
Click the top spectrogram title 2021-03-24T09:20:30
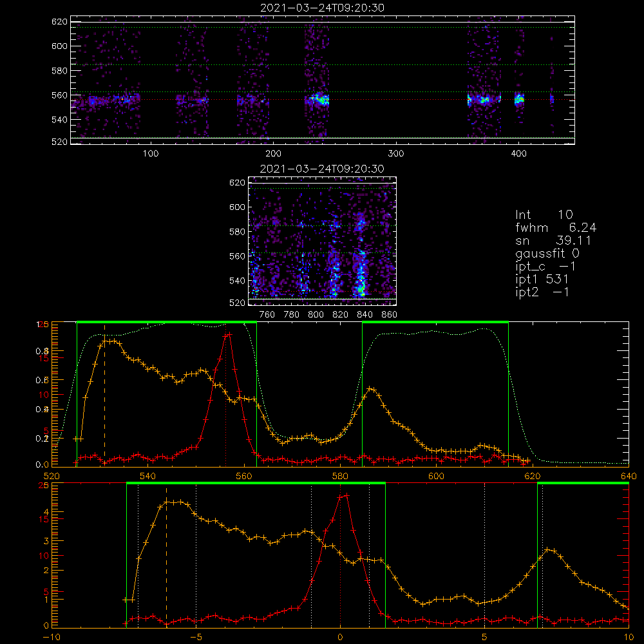click(322, 8)
